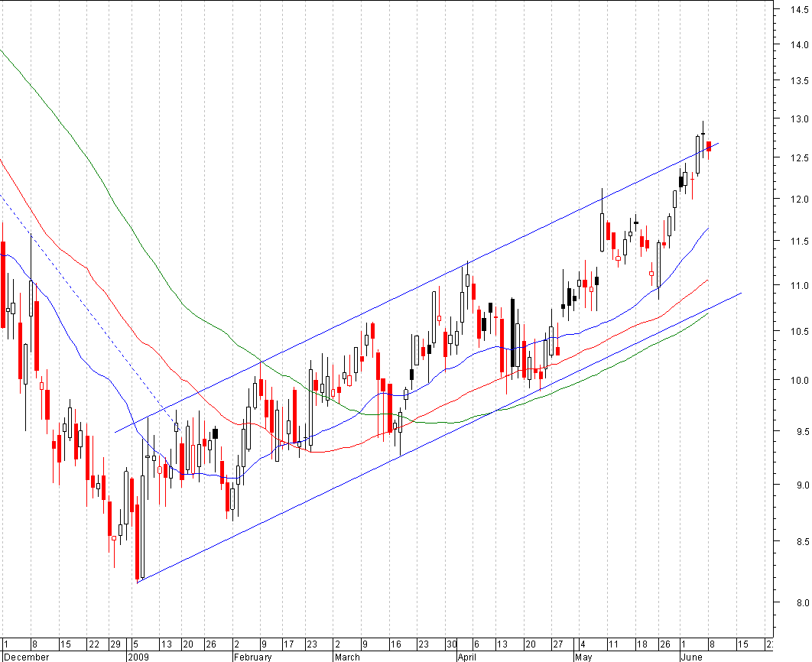The image size is (812, 662).
Task: Select the 11.0 price level label
Action: [799, 286]
